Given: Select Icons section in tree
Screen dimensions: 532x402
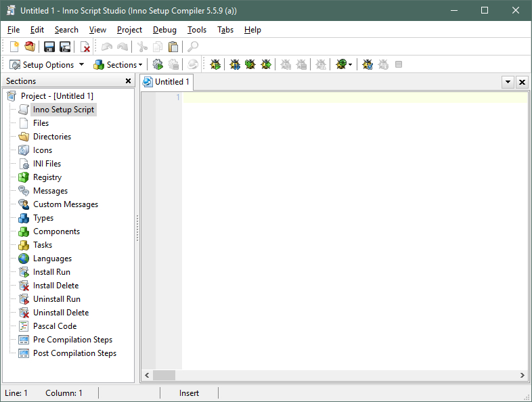Looking at the screenshot, I should pyautogui.click(x=43, y=150).
